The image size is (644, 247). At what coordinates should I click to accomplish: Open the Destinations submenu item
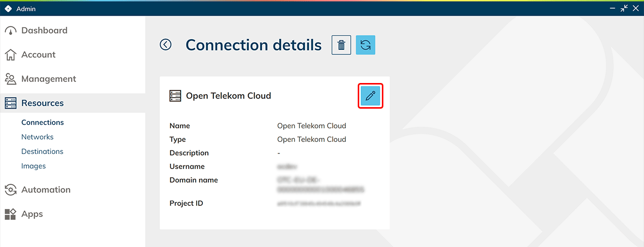click(42, 151)
